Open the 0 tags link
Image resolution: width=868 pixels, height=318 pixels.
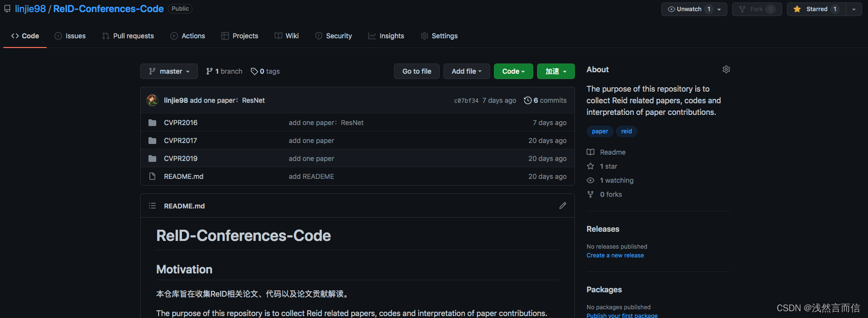pos(265,71)
